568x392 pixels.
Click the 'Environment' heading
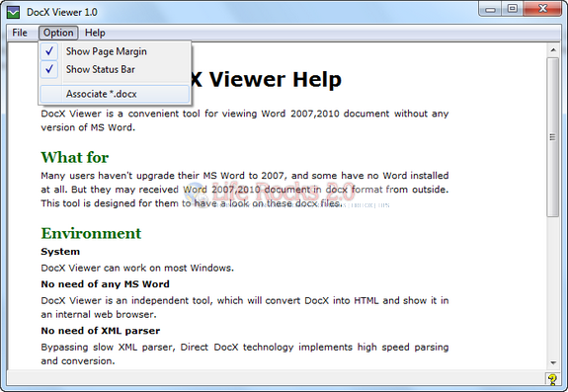[x=91, y=233]
